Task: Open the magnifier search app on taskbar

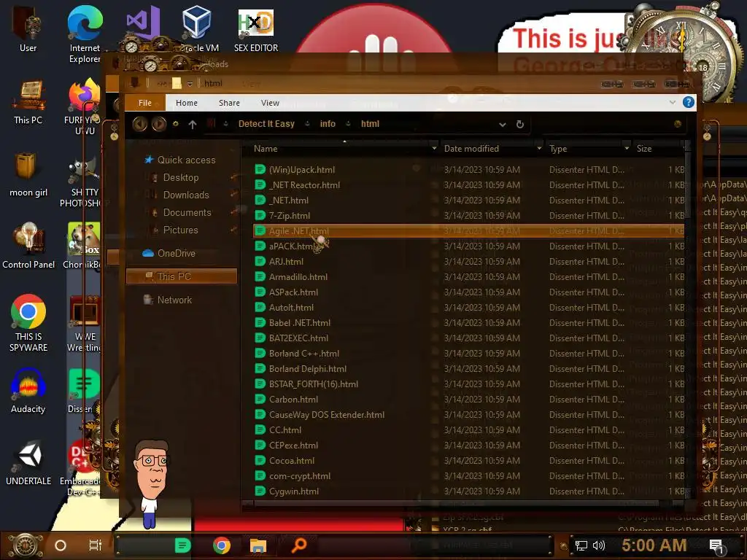Action: click(x=298, y=545)
